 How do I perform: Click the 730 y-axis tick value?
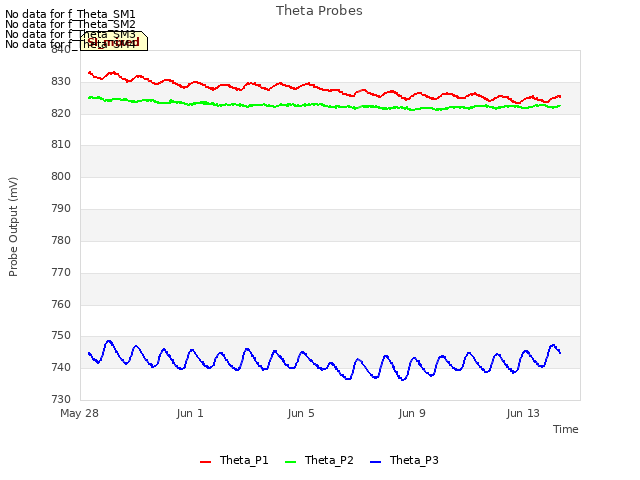click(61, 400)
